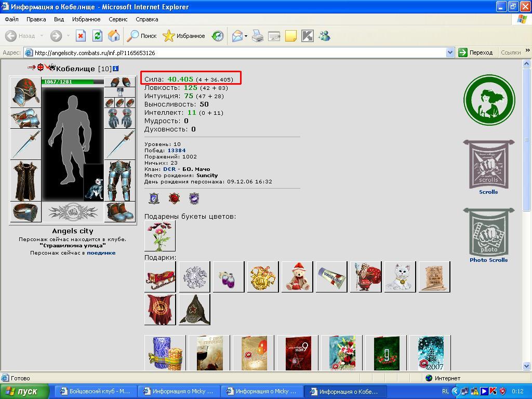The image size is (532, 399).
Task: Switch to Бойцовский клуб taskbar window
Action: (96, 391)
